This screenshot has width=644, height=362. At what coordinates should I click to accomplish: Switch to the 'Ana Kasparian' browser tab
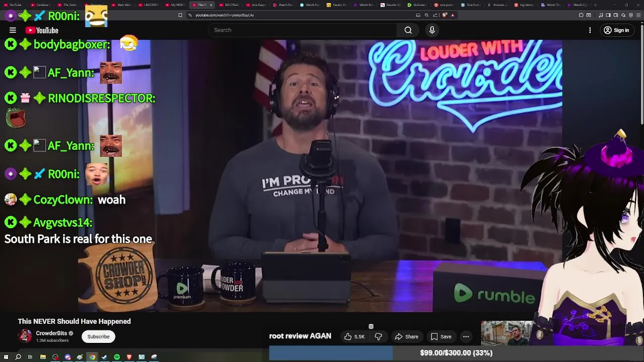coord(256,5)
